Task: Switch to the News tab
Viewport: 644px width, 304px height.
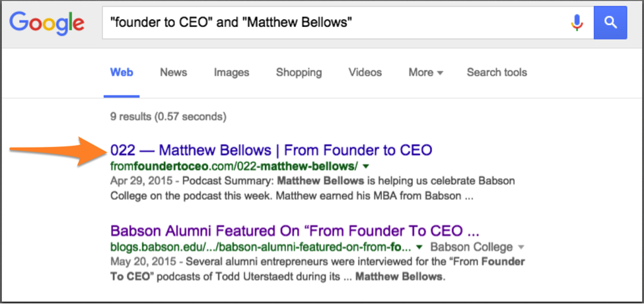Action: coord(174,73)
